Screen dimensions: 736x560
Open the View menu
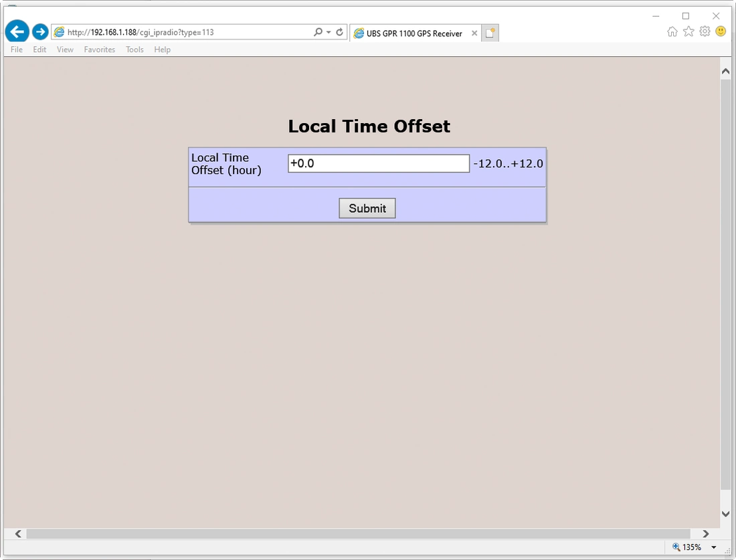point(65,50)
